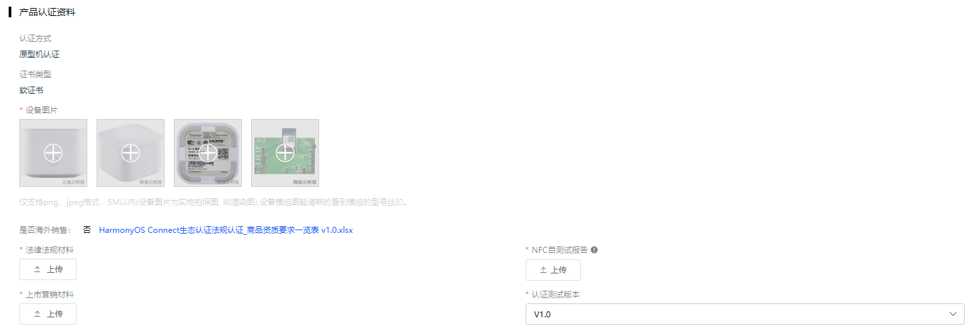The image size is (980, 330).
Task: Click upload arrow icon under 法律法规材料
Action: click(37, 269)
